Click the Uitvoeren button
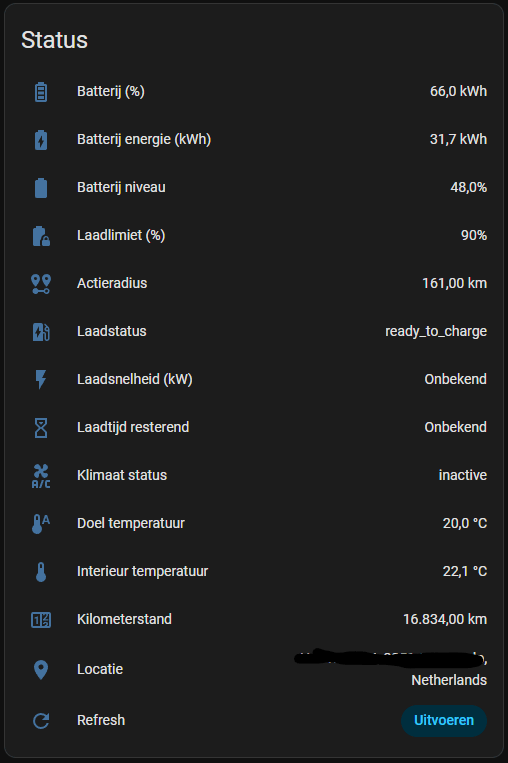Image resolution: width=508 pixels, height=763 pixels. click(444, 721)
